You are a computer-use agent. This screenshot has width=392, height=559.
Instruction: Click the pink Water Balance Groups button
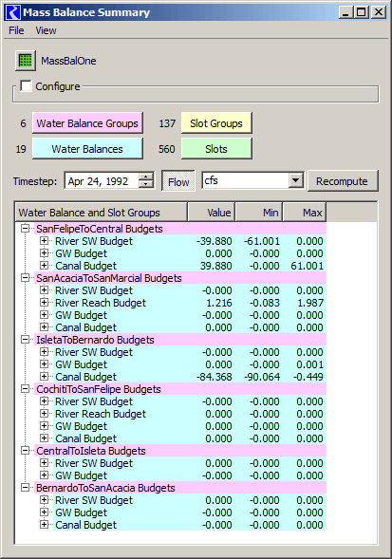tap(87, 123)
